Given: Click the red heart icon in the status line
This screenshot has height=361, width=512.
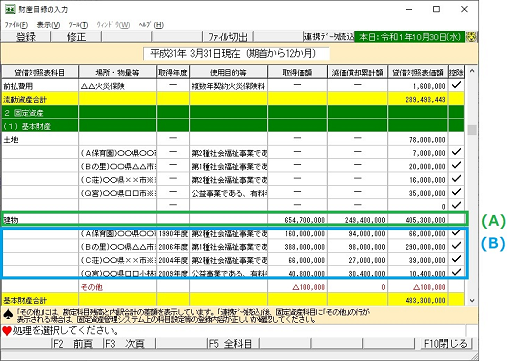Looking at the screenshot, I should (7, 331).
